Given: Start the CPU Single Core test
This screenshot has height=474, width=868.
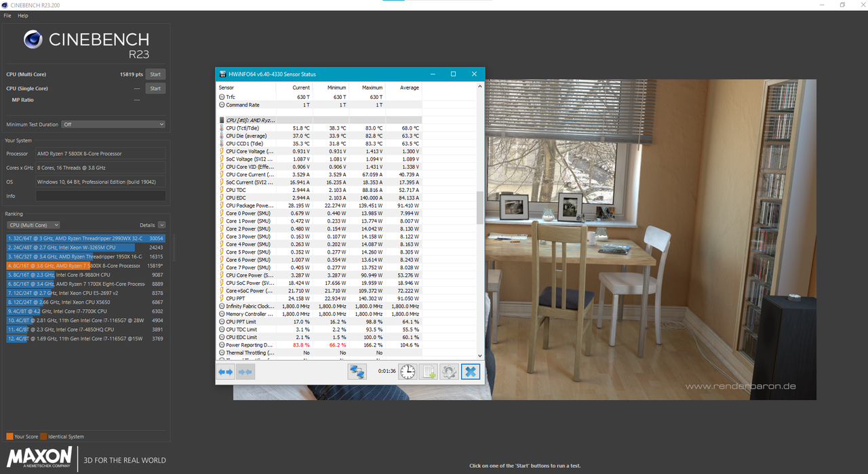Looking at the screenshot, I should pos(155,89).
